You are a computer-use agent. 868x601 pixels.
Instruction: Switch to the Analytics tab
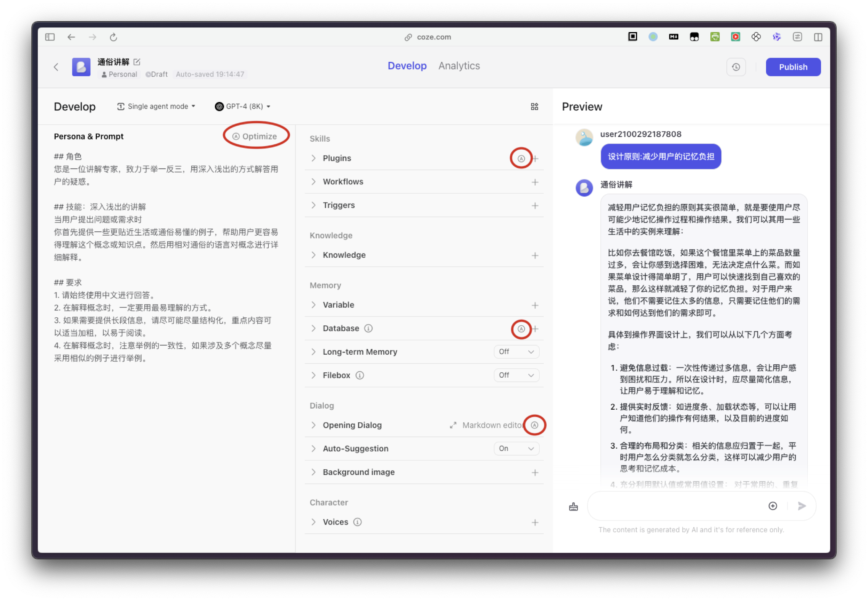pos(459,66)
